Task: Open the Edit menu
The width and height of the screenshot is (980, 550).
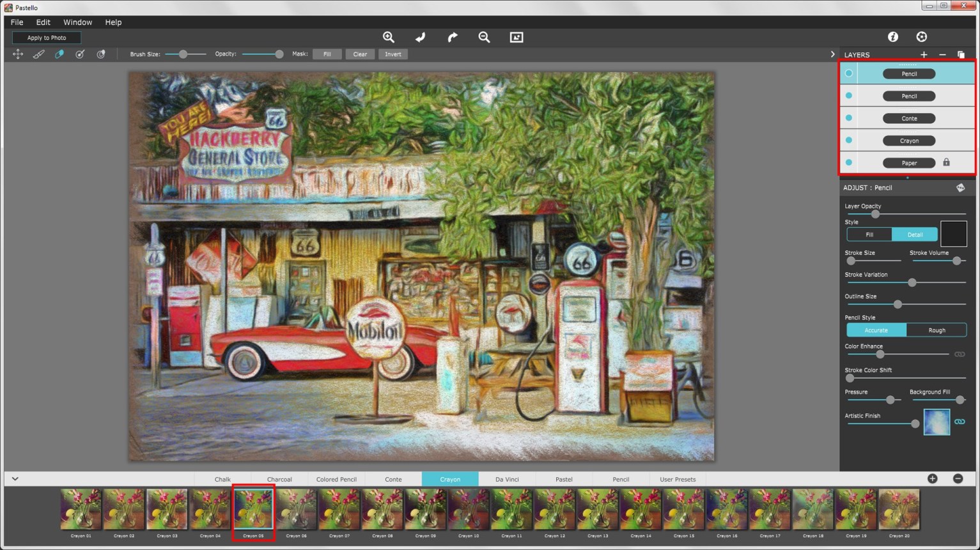Action: [x=43, y=22]
